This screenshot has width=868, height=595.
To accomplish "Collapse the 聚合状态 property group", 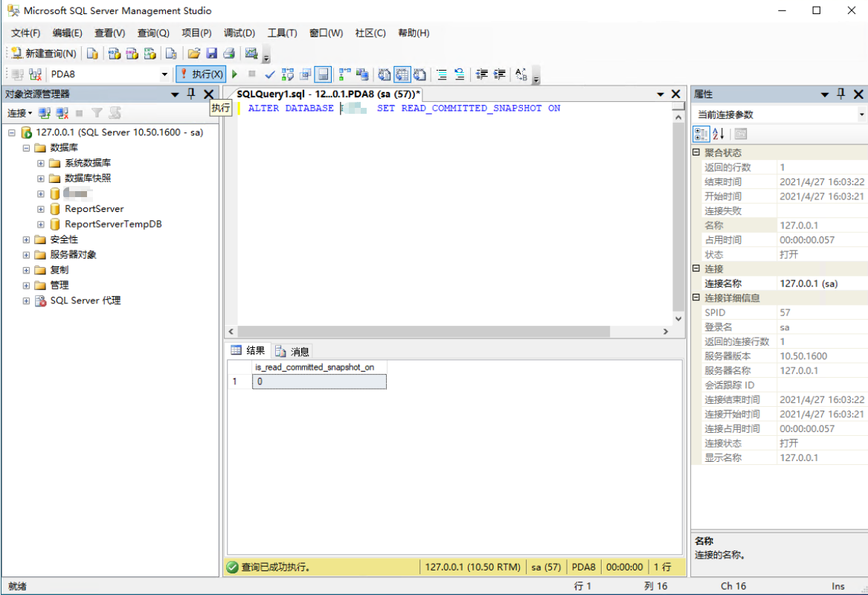I will tap(696, 152).
